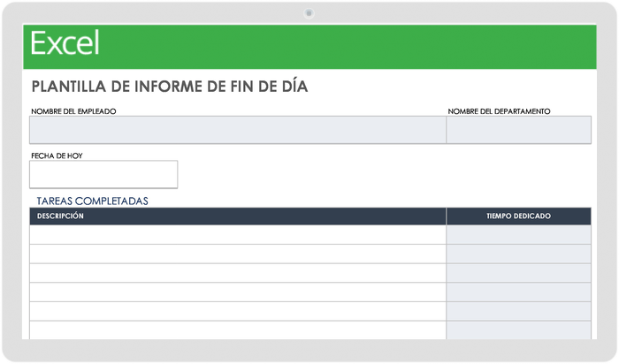
Task: Click the second 'Tiempo dedicado' cell
Action: tap(518, 254)
